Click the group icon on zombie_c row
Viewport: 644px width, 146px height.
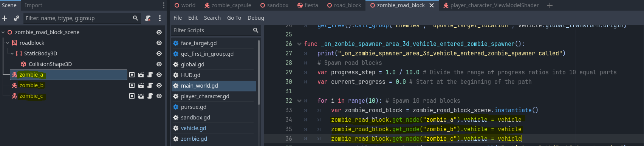tap(132, 96)
